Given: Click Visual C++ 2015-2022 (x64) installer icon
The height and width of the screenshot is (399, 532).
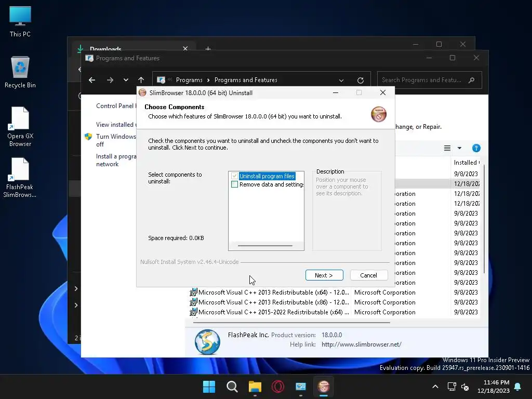Looking at the screenshot, I should [x=193, y=312].
